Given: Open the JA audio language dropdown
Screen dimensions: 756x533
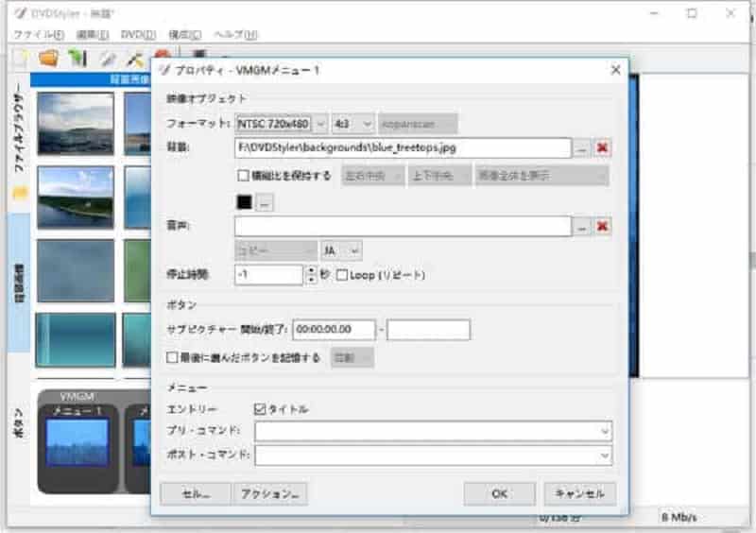Looking at the screenshot, I should [x=341, y=250].
